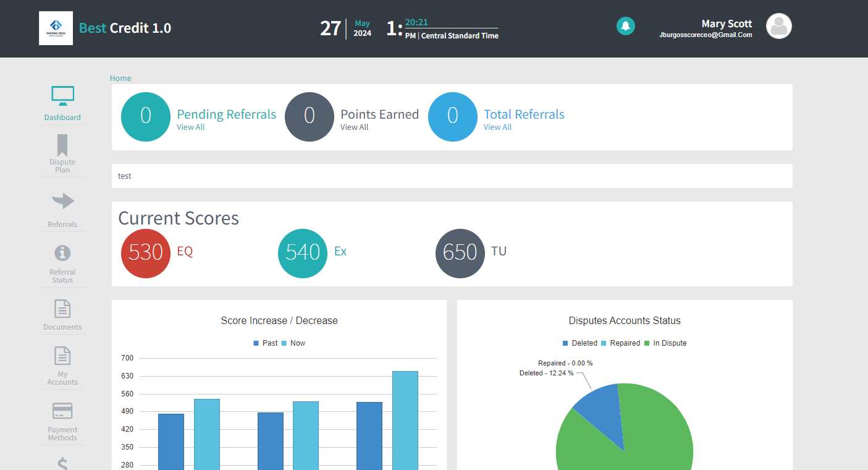This screenshot has height=470, width=868.
Task: Select the Referral Status menu label
Action: pos(62,276)
